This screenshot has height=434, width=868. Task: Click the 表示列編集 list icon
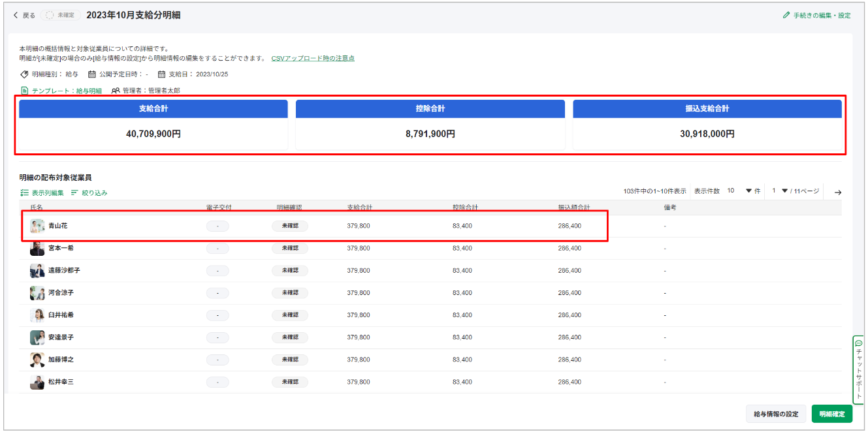point(25,193)
